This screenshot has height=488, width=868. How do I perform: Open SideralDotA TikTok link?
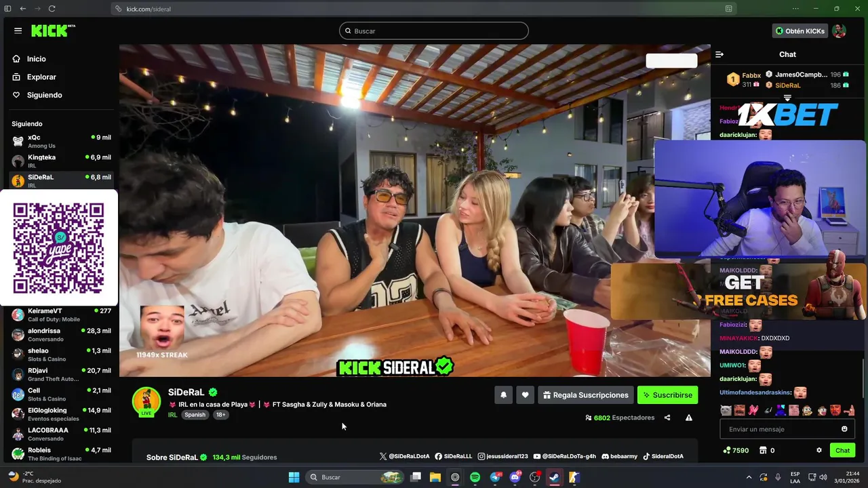pos(663,457)
